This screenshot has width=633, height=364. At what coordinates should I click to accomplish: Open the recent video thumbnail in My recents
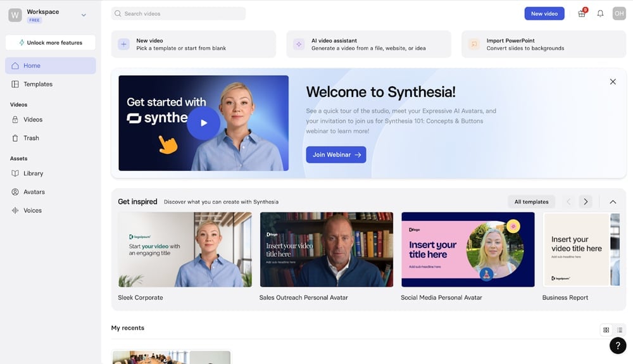(171, 357)
